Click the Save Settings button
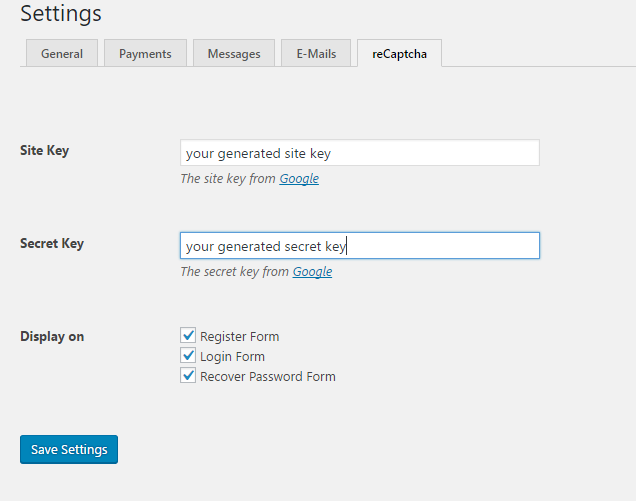Viewport: 636px width, 501px height. pyautogui.click(x=69, y=449)
